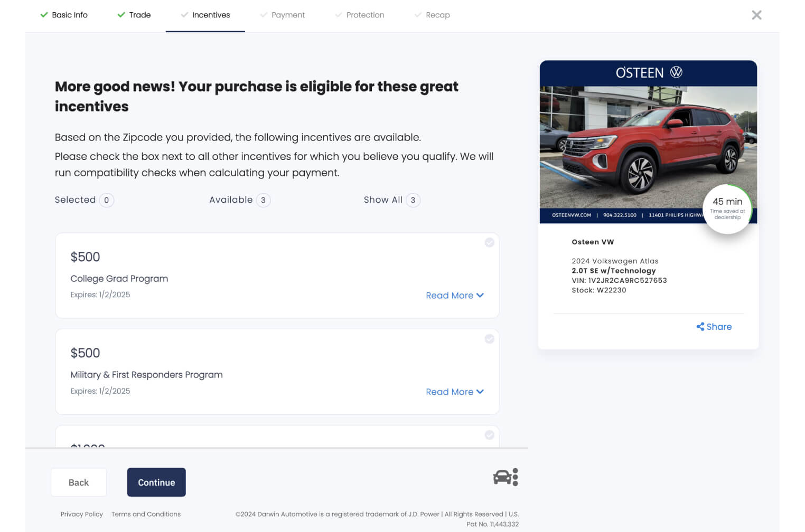The width and height of the screenshot is (805, 532).
Task: Filter by Selected 0 incentives
Action: pos(85,200)
